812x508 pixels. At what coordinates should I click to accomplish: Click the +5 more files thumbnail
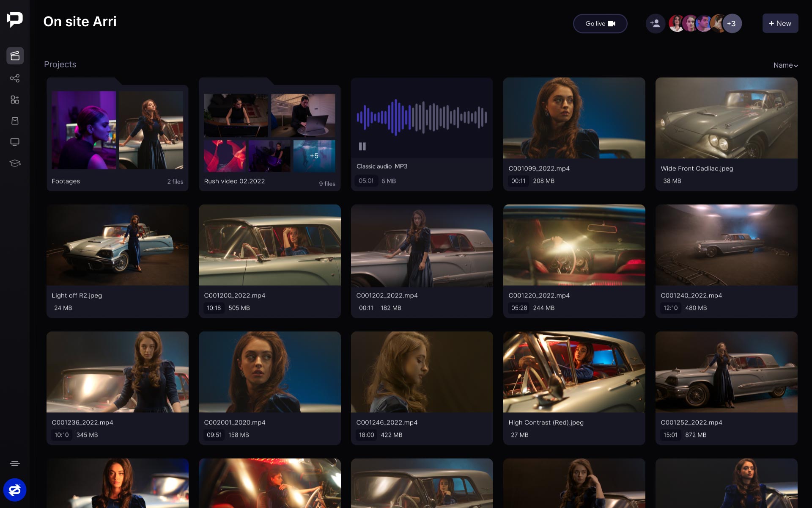tap(314, 156)
